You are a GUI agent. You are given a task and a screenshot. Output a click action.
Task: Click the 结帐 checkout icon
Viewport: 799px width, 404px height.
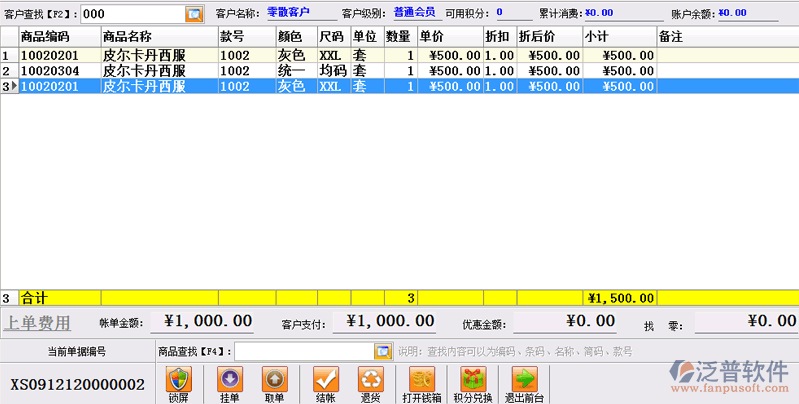tap(324, 380)
